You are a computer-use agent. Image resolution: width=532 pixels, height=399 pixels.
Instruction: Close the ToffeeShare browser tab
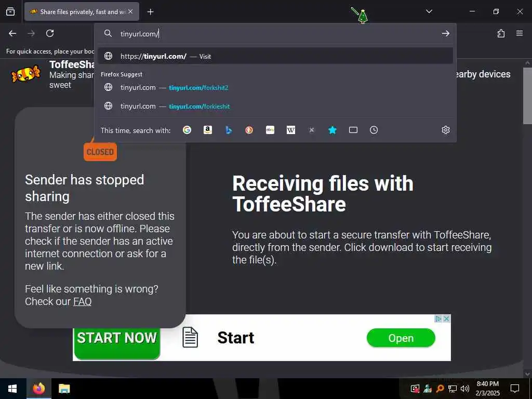130,11
